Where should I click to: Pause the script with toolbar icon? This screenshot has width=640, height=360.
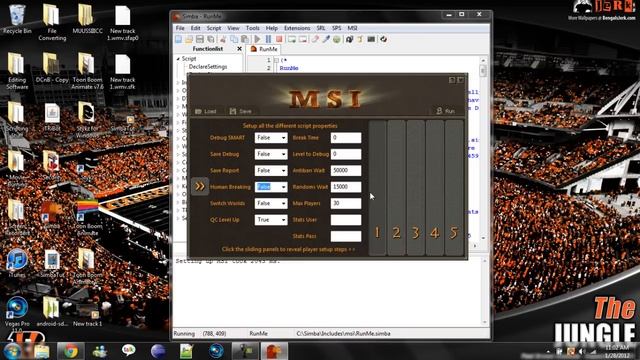point(268,39)
